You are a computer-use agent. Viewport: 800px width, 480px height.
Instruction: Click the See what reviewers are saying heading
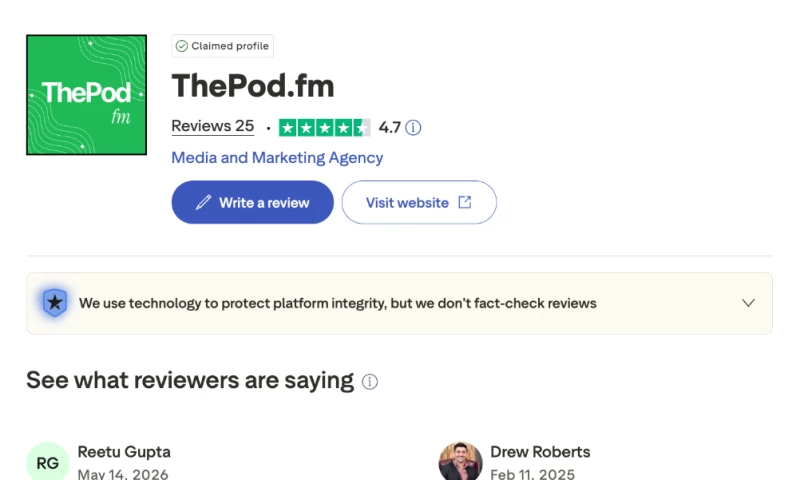(x=190, y=381)
